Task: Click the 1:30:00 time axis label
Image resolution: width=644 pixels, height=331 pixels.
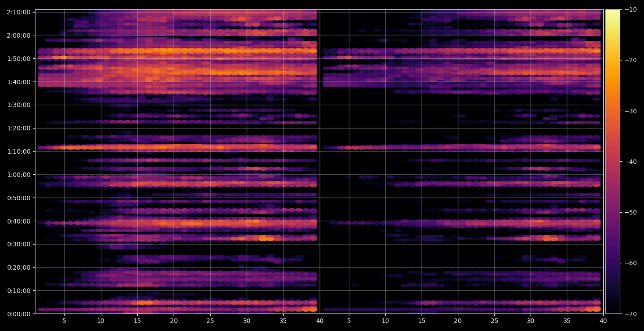Action: click(18, 105)
